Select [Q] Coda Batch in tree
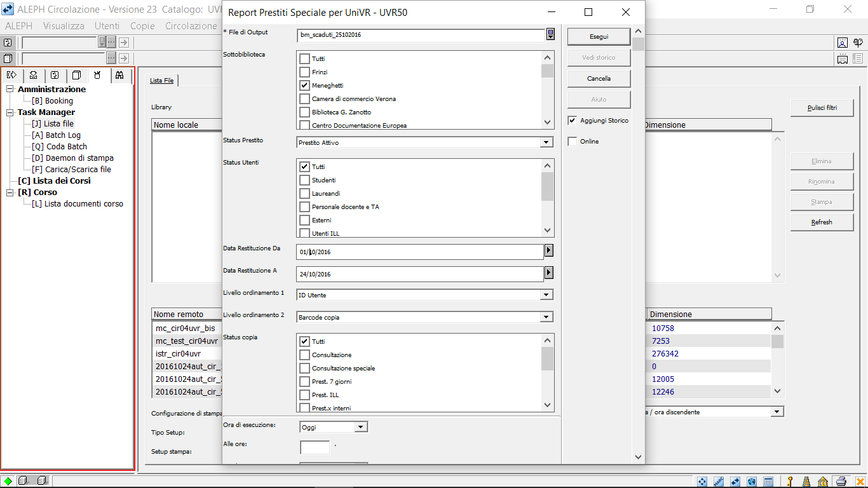This screenshot has width=868, height=488. tap(59, 146)
